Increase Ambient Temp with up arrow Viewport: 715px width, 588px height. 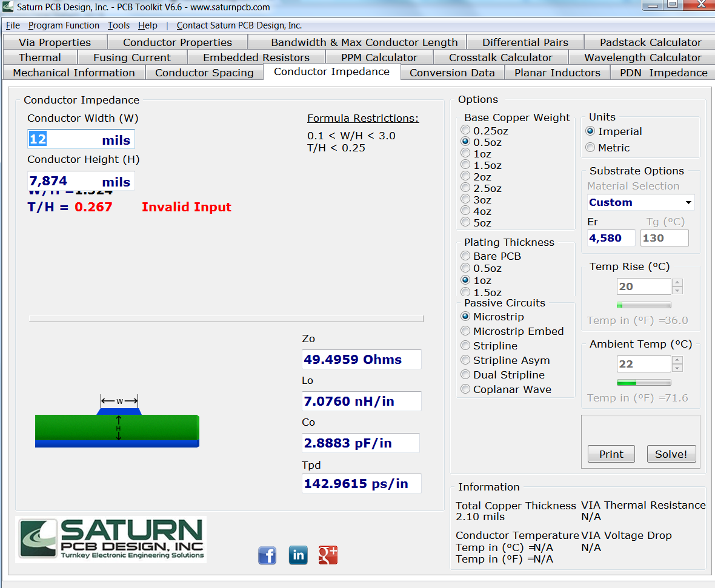click(x=677, y=360)
